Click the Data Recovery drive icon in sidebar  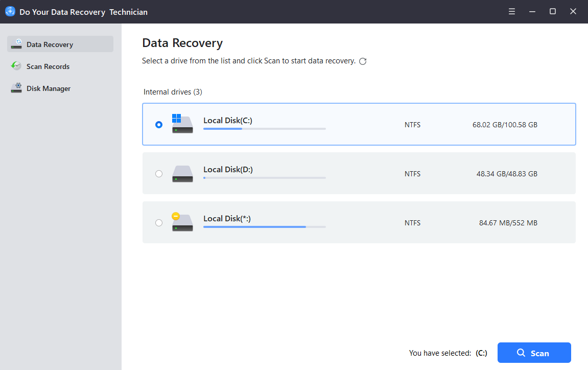point(16,44)
